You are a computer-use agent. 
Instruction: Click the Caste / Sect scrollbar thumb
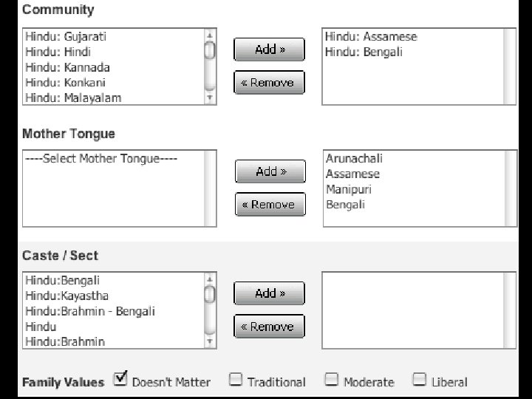(210, 295)
